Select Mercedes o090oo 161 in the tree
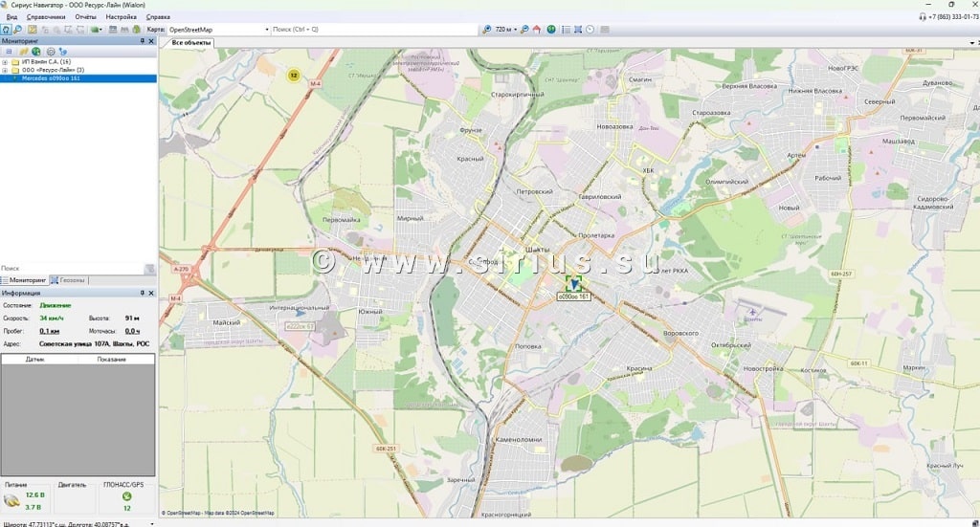Viewport: 980px width, 527px height. click(x=51, y=78)
